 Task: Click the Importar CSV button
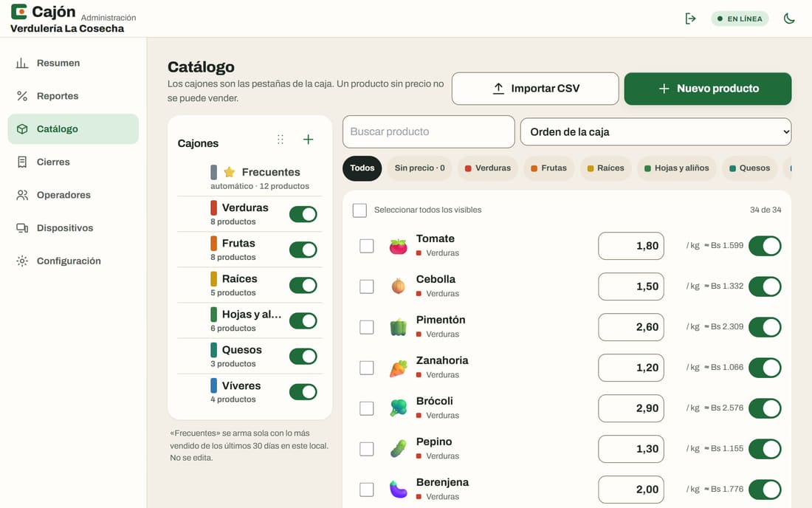535,89
